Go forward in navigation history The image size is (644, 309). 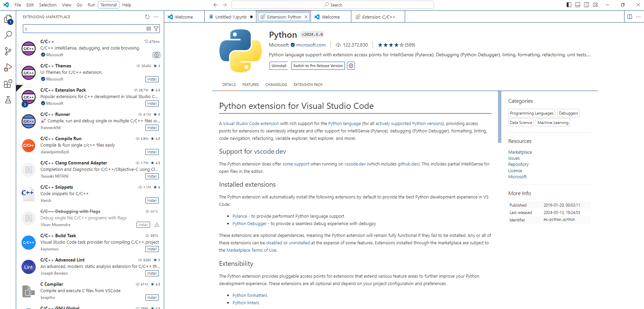click(x=224, y=5)
